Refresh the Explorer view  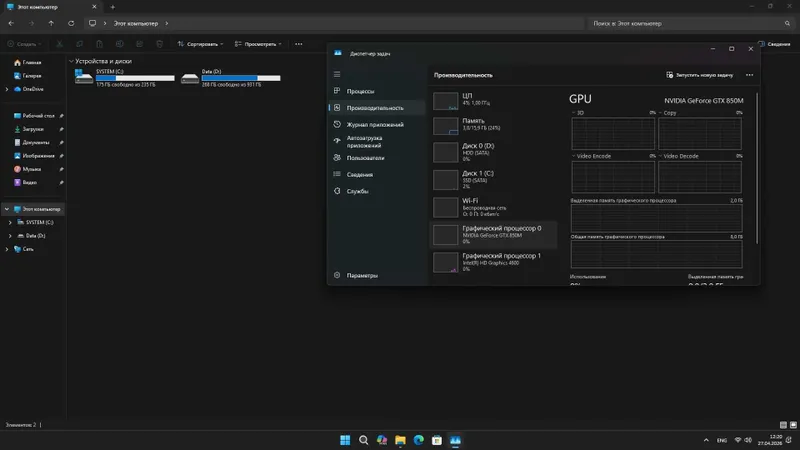pos(71,23)
